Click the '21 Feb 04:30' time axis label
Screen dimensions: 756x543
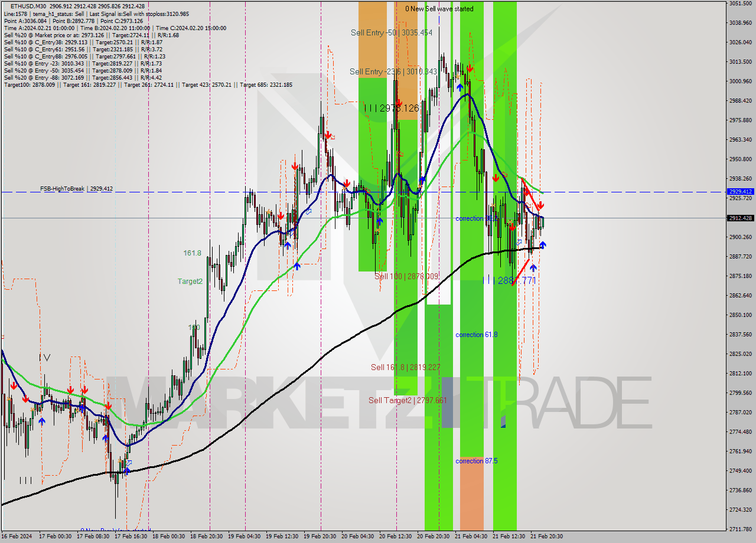click(471, 537)
